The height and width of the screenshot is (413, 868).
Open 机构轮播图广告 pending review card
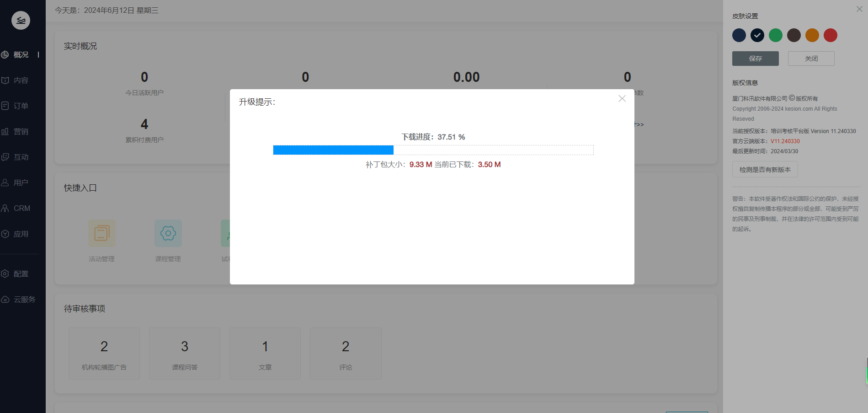point(104,354)
